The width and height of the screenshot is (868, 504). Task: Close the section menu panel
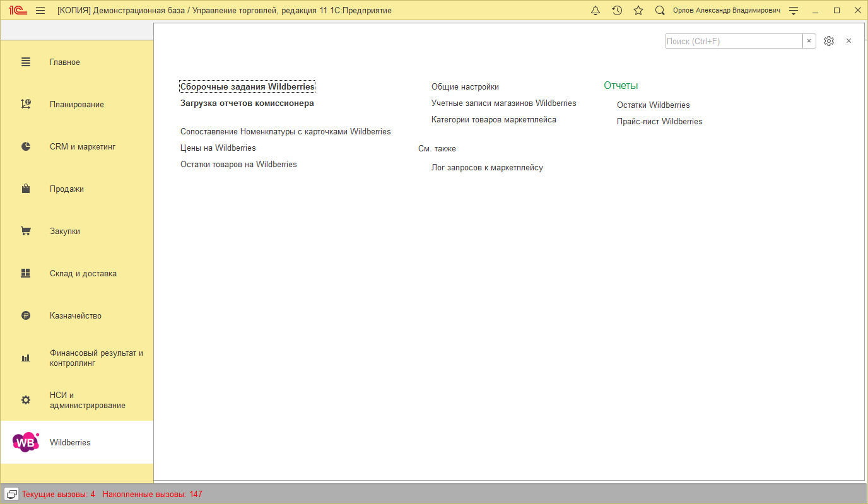[x=848, y=41]
